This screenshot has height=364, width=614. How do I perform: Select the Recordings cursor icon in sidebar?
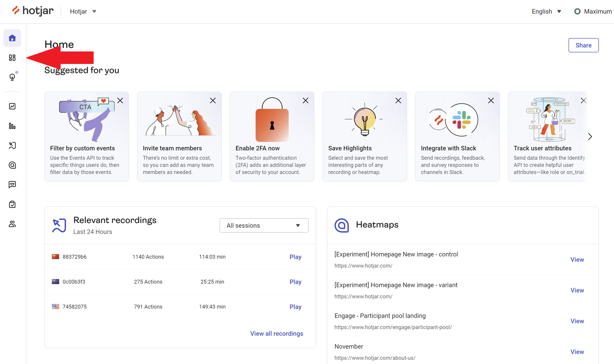(x=12, y=146)
